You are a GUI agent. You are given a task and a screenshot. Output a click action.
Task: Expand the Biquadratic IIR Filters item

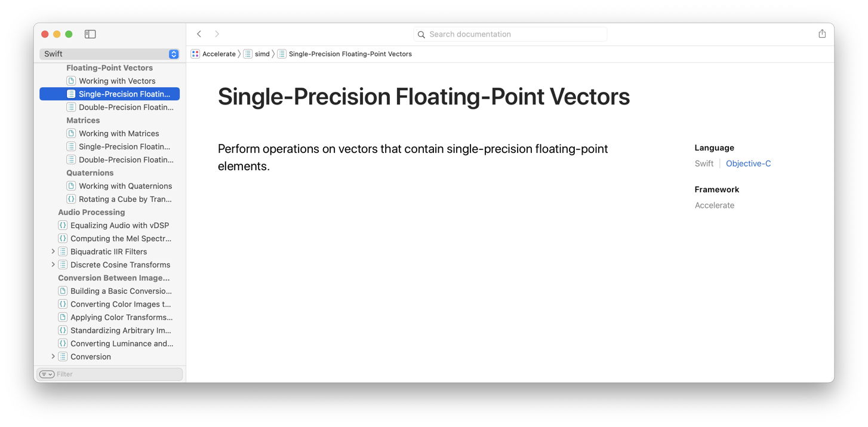(x=53, y=251)
